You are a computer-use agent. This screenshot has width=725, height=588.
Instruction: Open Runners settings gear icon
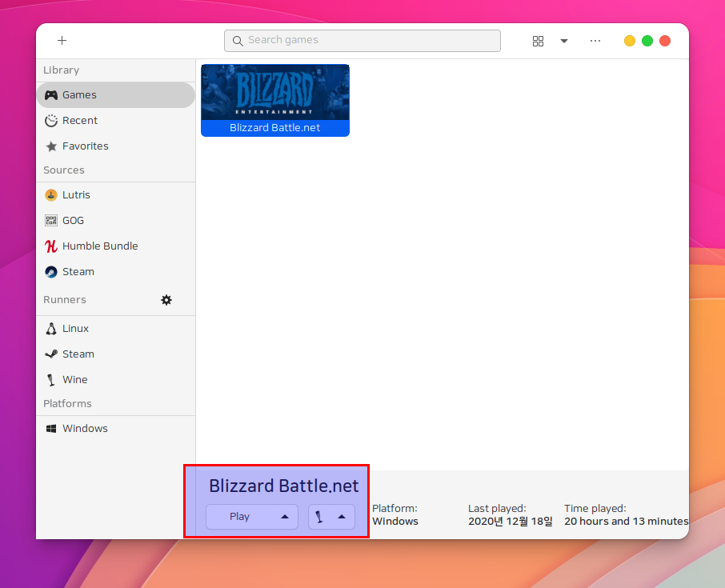coord(166,300)
